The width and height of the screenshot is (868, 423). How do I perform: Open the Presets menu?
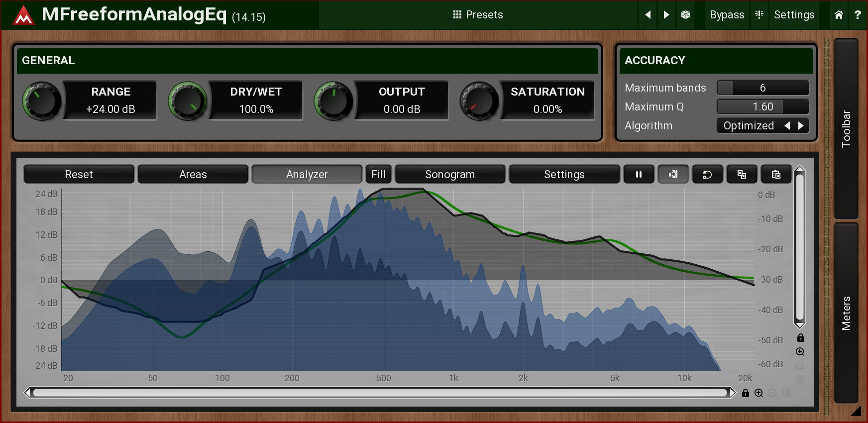click(478, 15)
